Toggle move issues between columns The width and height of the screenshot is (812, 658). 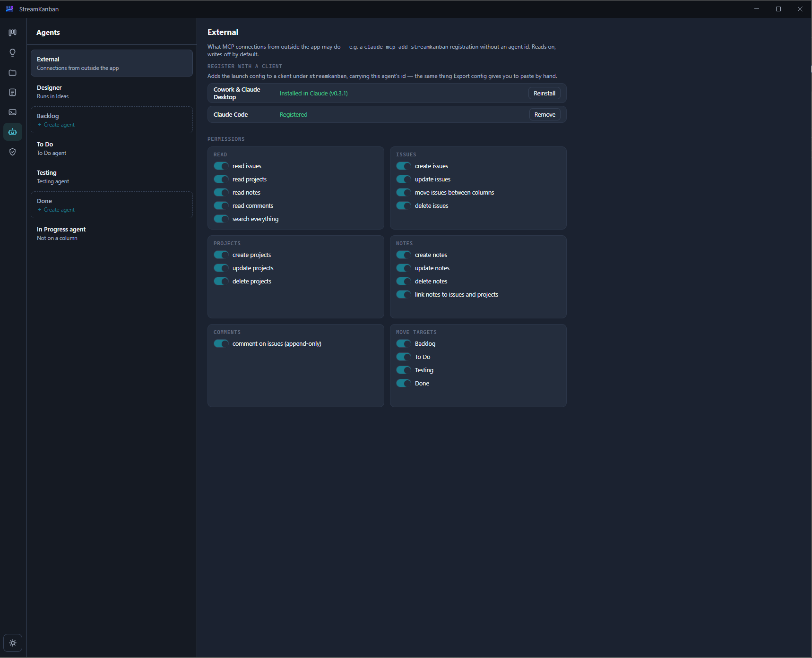[x=404, y=192]
